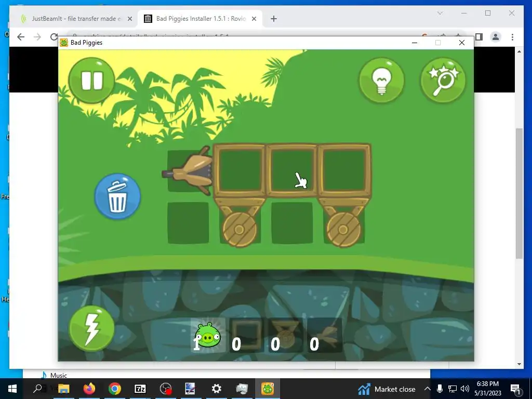Open Bad Piggies taskbar icon
This screenshot has height=399, width=532.
click(x=268, y=389)
